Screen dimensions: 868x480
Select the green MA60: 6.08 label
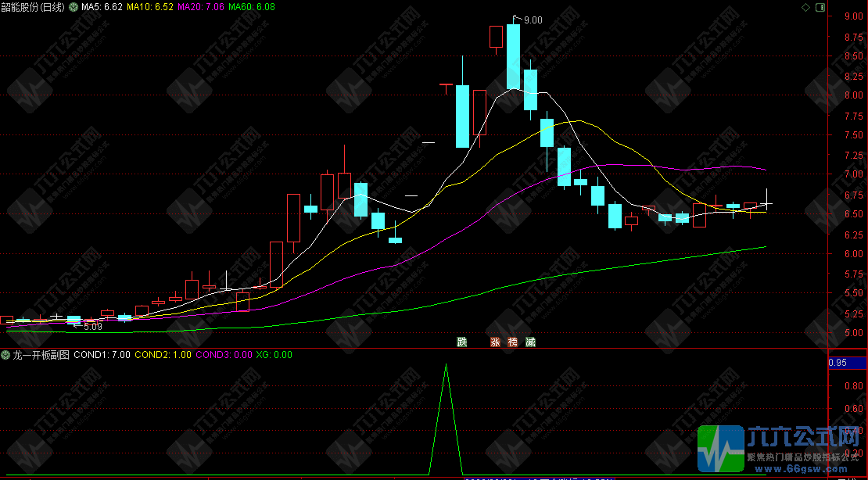(250, 6)
